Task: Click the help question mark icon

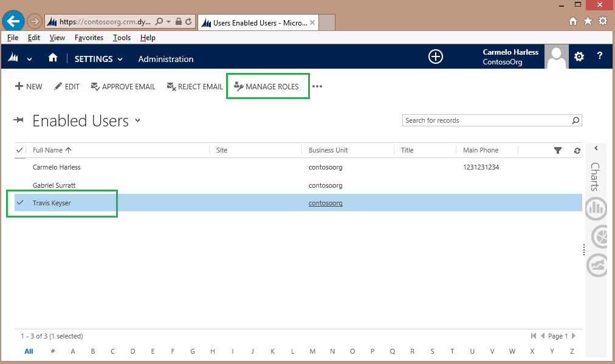Action: tap(599, 57)
